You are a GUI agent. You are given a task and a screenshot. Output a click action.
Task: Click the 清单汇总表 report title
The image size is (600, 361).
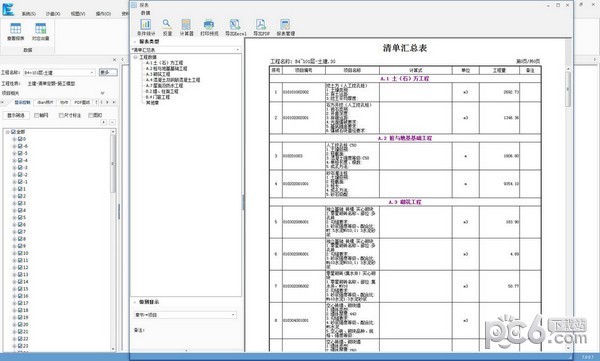(x=405, y=48)
